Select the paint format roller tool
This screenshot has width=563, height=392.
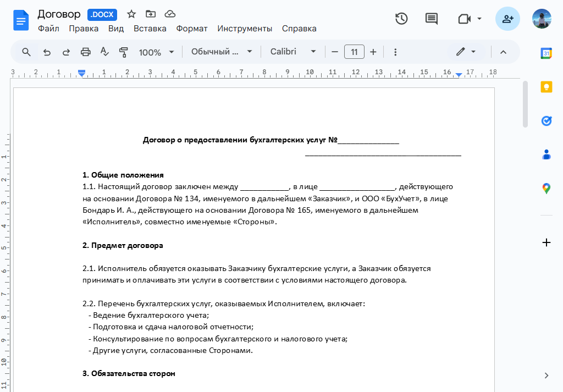(123, 52)
